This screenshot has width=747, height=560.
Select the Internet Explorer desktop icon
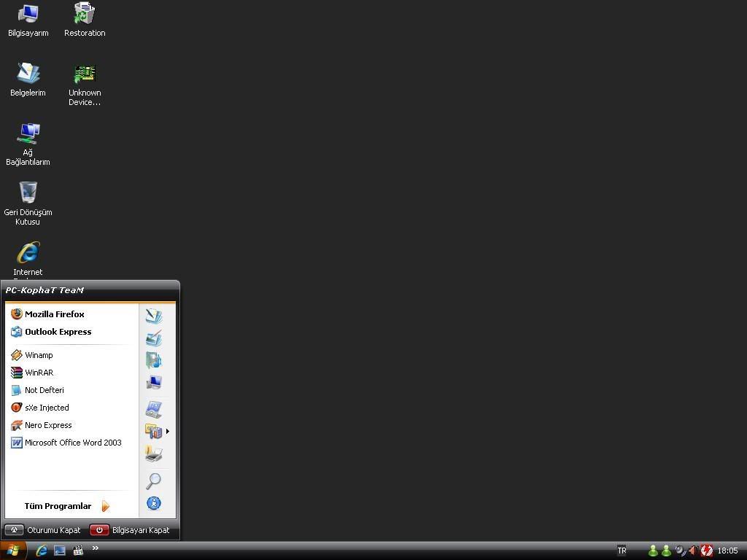click(28, 260)
